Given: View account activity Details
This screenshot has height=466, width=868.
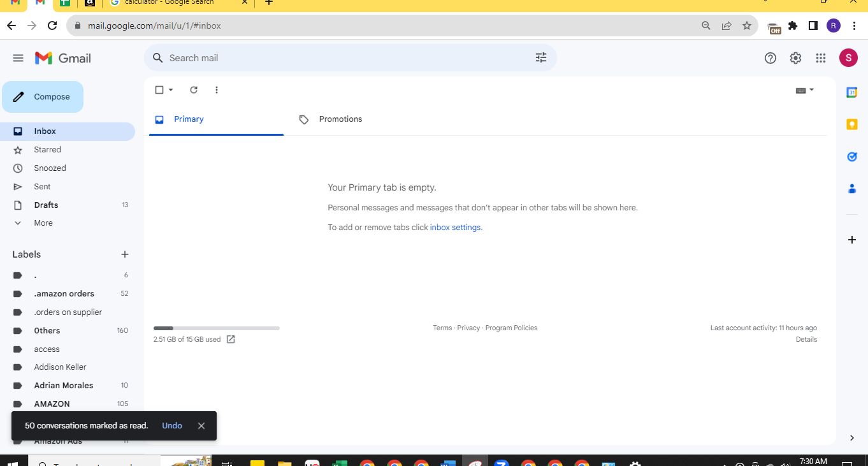Looking at the screenshot, I should pos(806,339).
